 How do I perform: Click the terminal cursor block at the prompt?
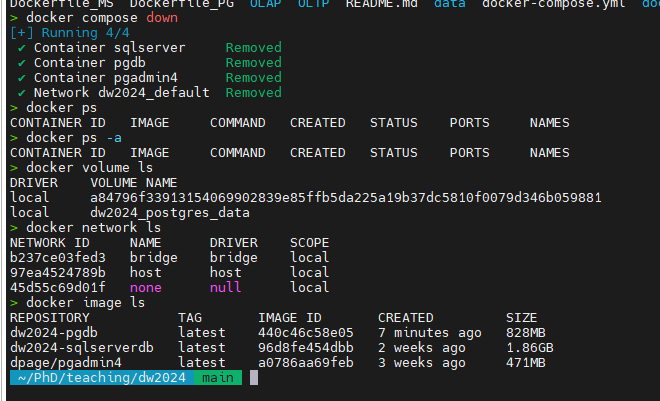[254, 378]
